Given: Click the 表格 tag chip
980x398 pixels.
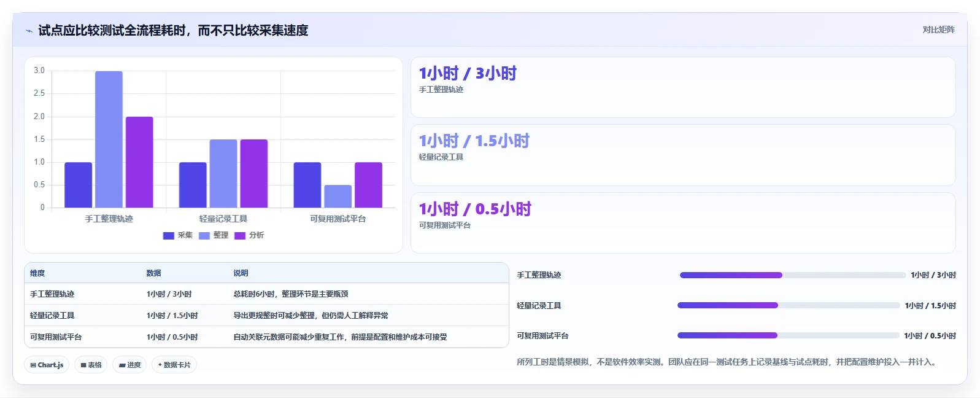Looking at the screenshot, I should 91,365.
